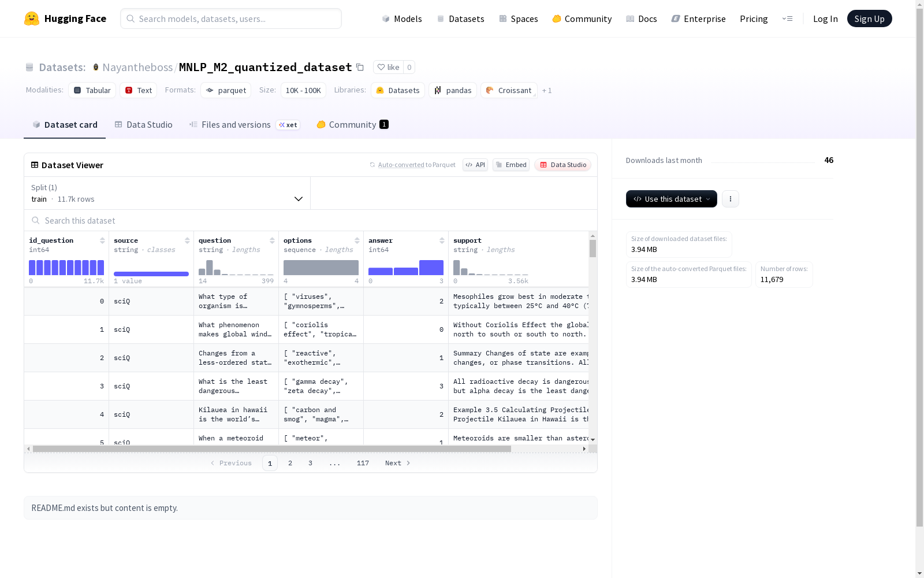Open Enterprise in navigation
This screenshot has height=578, width=924.
click(698, 18)
